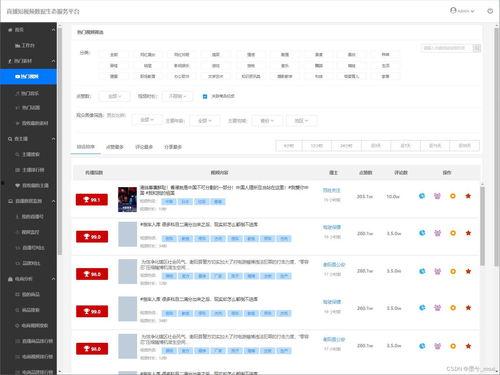Collapse the sidebar section with the magnifier icon
Viewport: 500px width, 375px height.
pos(53,139)
